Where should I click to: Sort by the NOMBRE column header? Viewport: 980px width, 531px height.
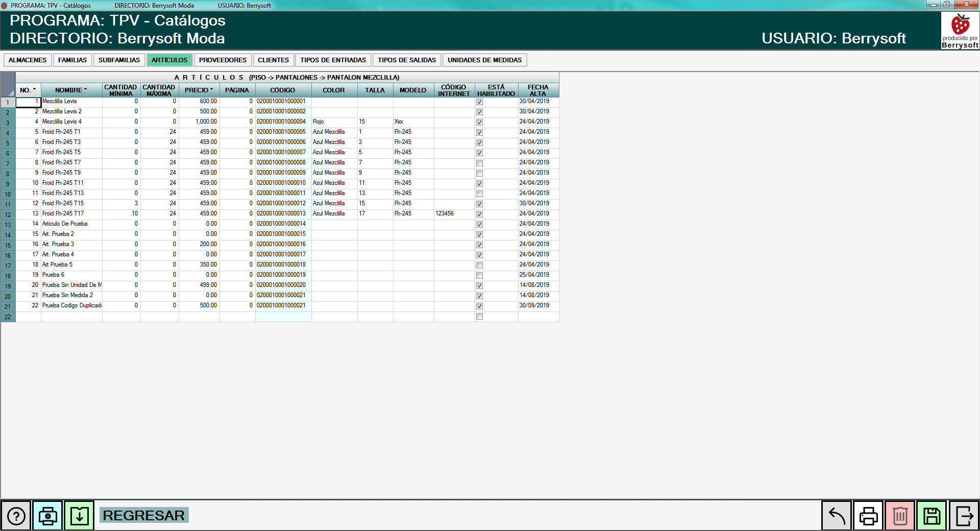click(71, 90)
